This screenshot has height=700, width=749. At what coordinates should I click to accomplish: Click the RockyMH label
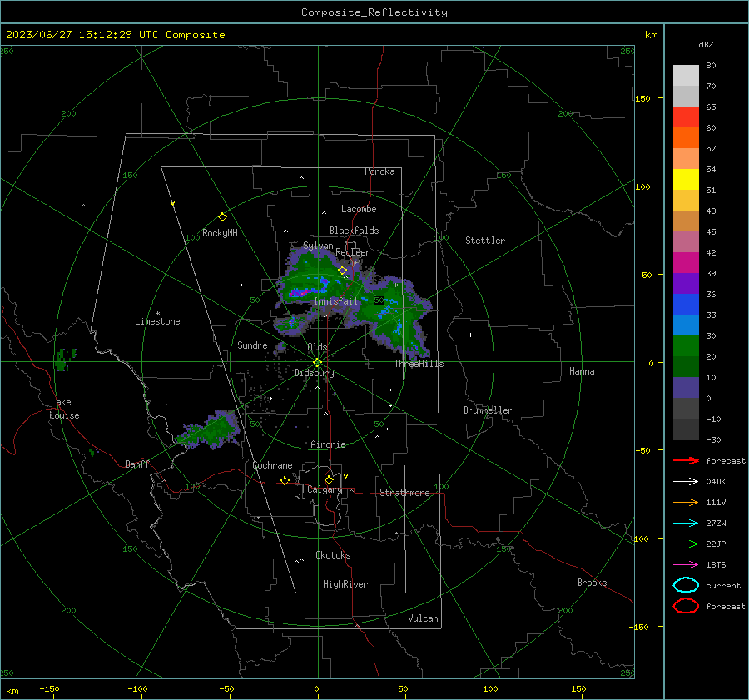click(x=220, y=233)
